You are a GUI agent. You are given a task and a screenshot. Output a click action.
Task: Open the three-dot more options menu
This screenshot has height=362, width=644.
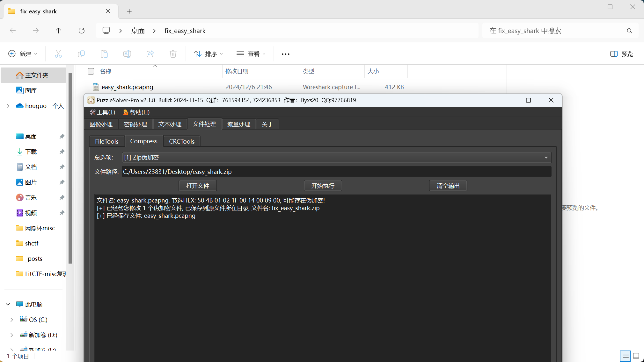286,54
